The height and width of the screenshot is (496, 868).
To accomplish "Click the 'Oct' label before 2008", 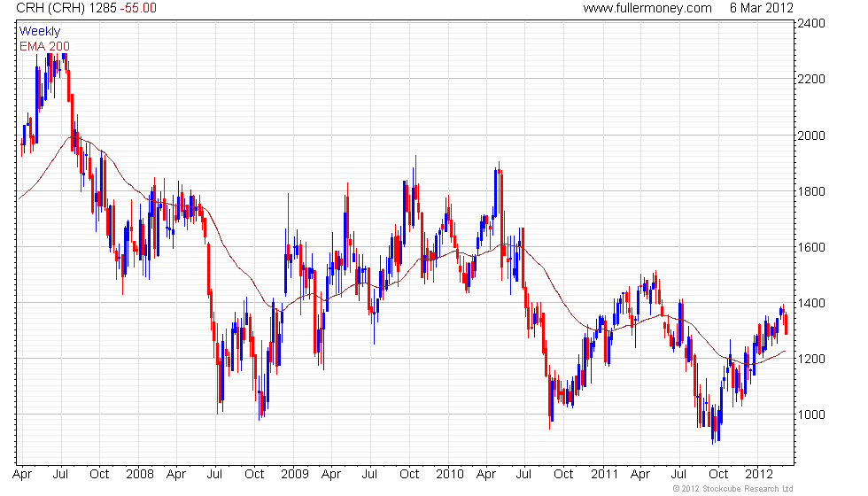I will click(99, 475).
